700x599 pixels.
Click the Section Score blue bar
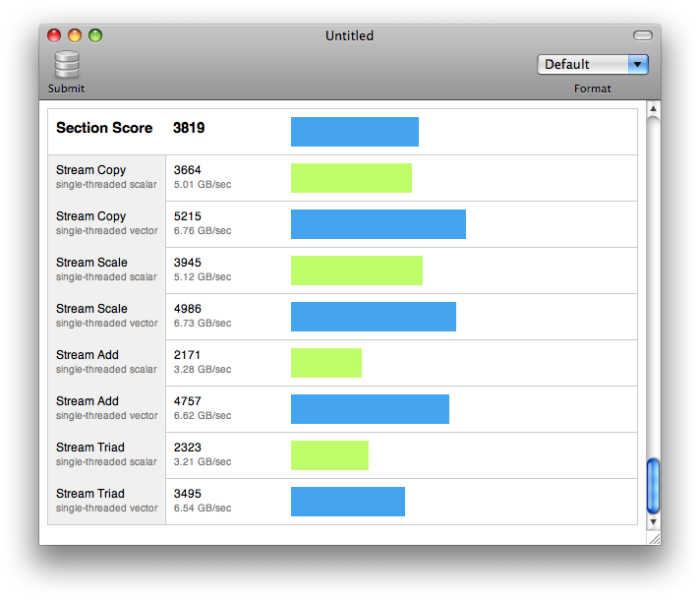355,132
